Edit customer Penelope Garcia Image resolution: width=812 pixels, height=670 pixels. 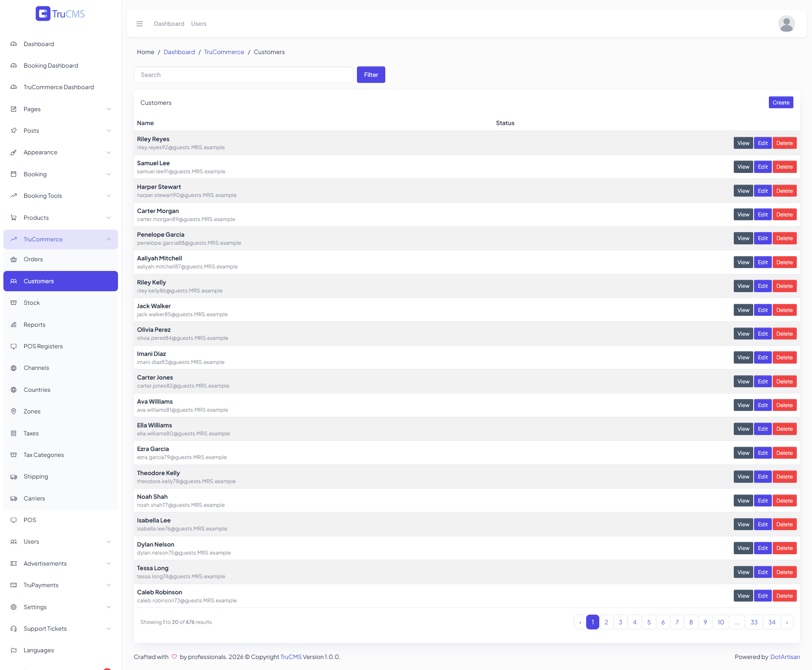click(763, 238)
